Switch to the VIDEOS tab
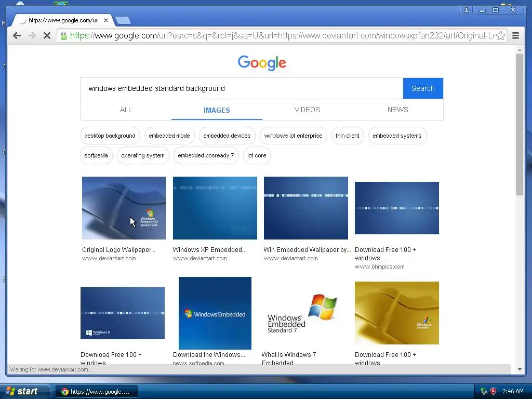The image size is (532, 399). pyautogui.click(x=307, y=110)
